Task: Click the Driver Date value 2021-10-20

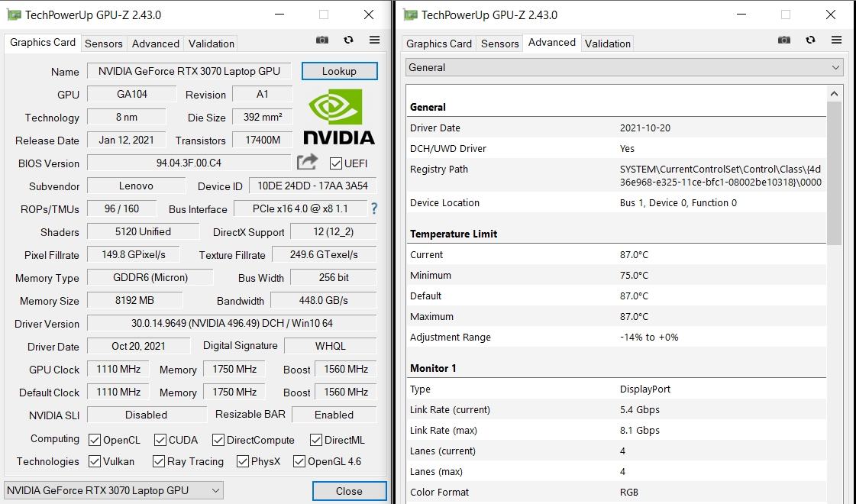Action: 644,128
